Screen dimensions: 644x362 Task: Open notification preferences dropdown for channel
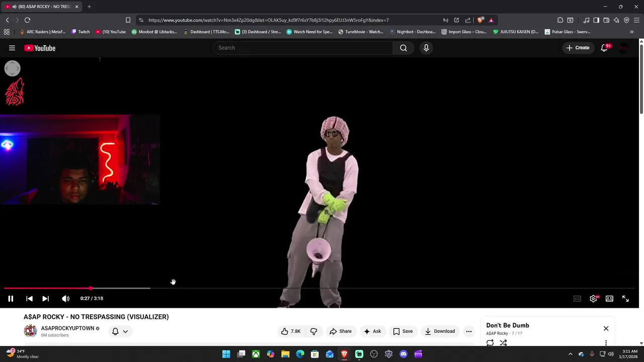coord(120,331)
